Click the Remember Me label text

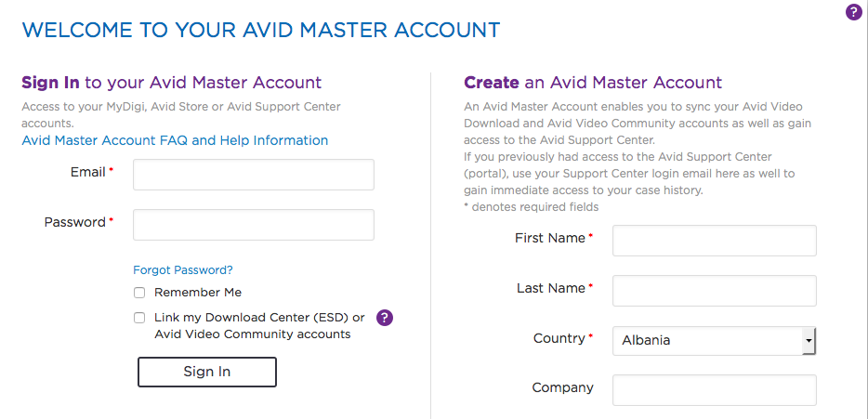[x=198, y=293]
